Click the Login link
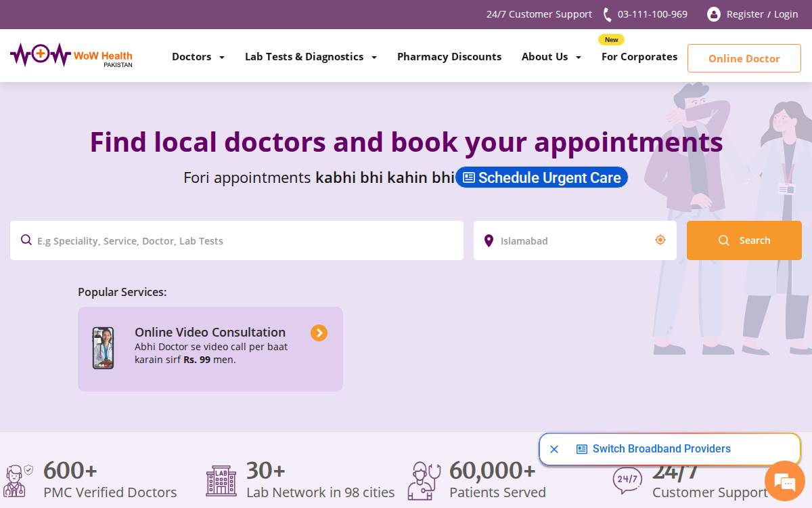The height and width of the screenshot is (508, 812). click(786, 14)
